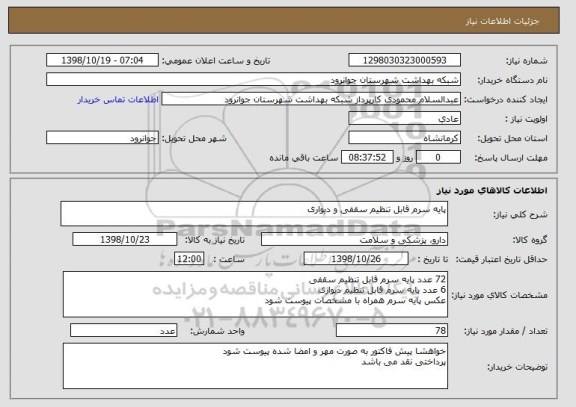
Task: Click the quantity field showing 78
Action: pyautogui.click(x=392, y=331)
